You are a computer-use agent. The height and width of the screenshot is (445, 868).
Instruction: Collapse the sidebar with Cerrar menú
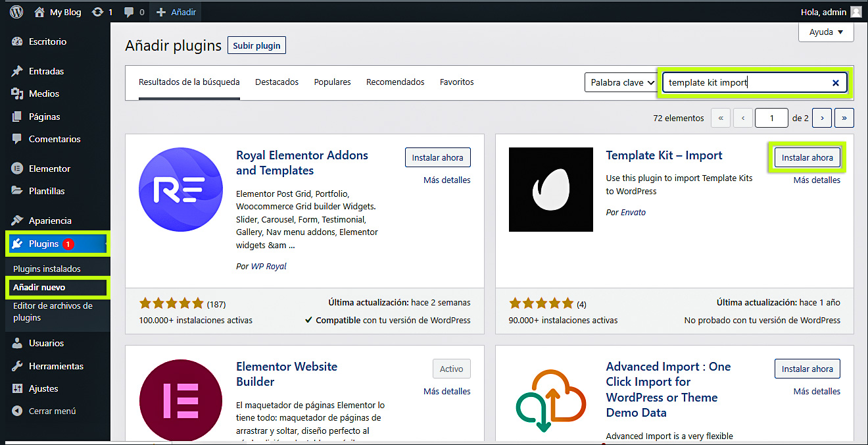click(52, 411)
